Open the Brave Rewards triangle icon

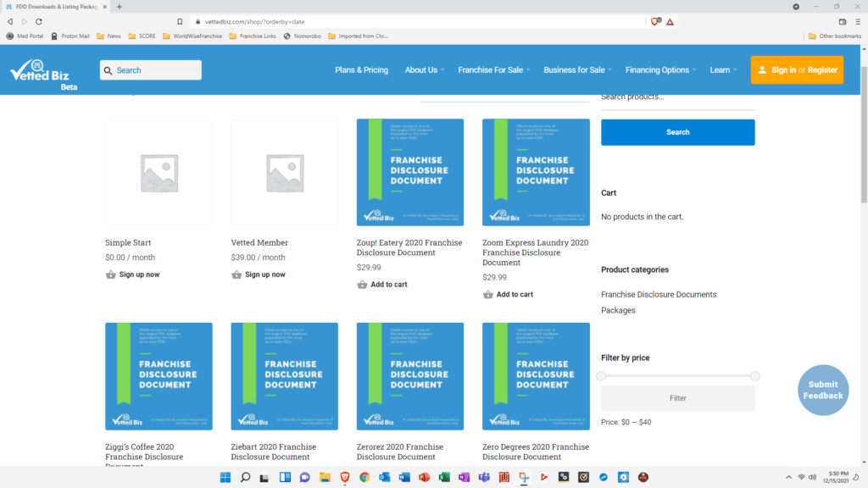tap(670, 21)
